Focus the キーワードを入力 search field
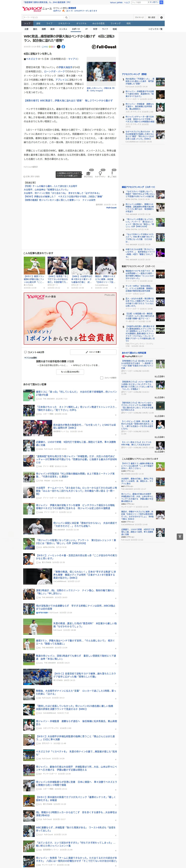Viewport: 186px width, 868px height. [x=44, y=18]
